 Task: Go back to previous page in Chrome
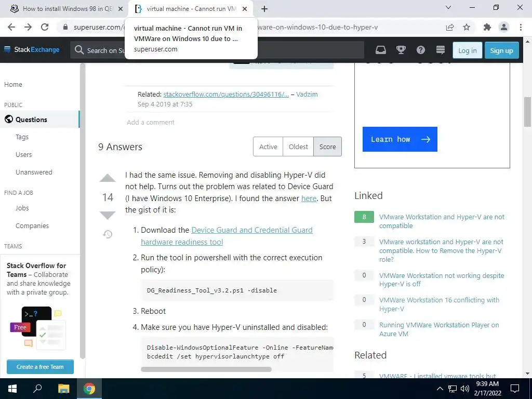pos(11,27)
